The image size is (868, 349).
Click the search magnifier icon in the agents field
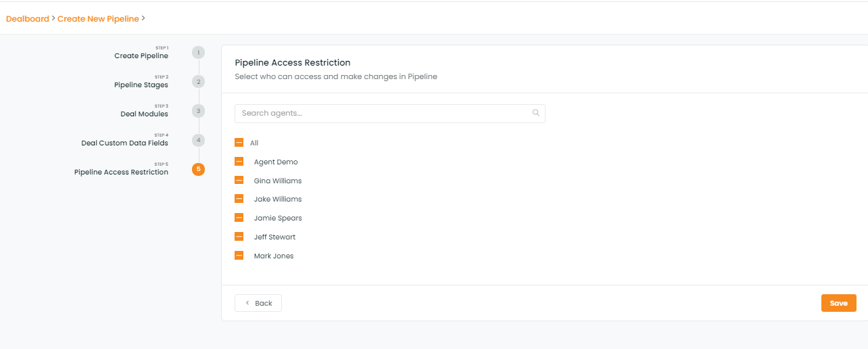[x=536, y=113]
